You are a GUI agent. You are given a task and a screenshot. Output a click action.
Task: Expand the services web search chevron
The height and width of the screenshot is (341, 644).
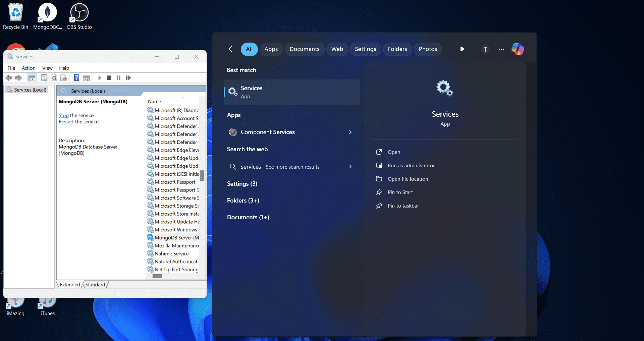click(x=350, y=167)
